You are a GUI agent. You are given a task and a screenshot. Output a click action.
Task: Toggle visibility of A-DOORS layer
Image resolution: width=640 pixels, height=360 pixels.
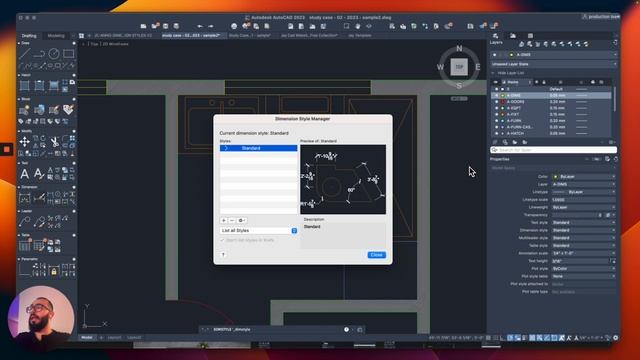tap(496, 102)
